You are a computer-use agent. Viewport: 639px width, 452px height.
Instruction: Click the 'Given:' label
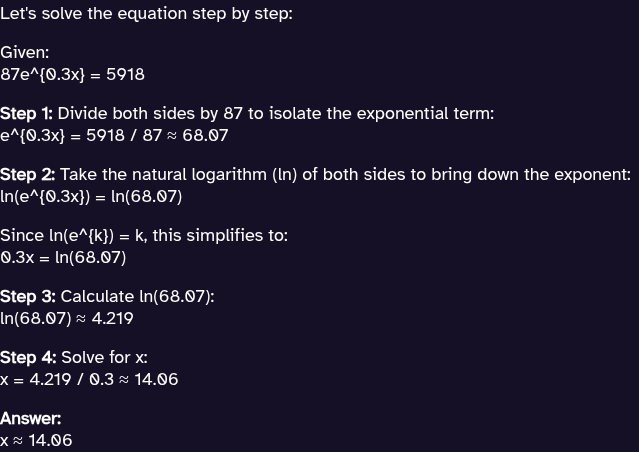pyautogui.click(x=24, y=53)
